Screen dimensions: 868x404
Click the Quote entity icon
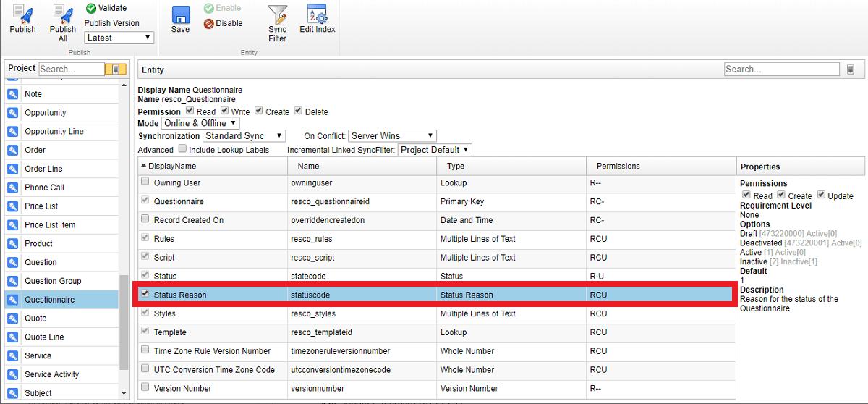point(13,319)
